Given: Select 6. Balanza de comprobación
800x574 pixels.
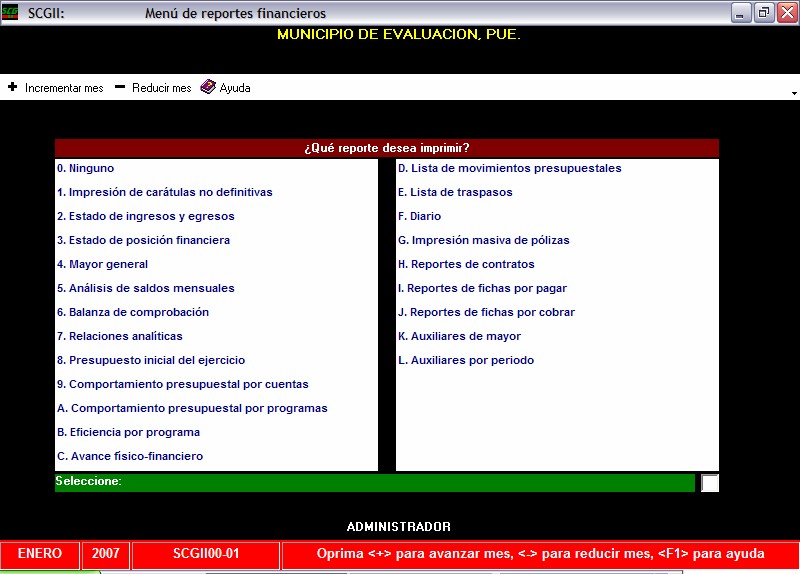Looking at the screenshot, I should pyautogui.click(x=133, y=312).
